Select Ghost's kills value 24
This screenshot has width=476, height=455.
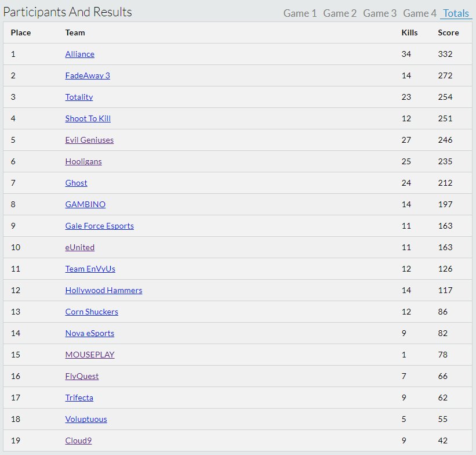[406, 183]
